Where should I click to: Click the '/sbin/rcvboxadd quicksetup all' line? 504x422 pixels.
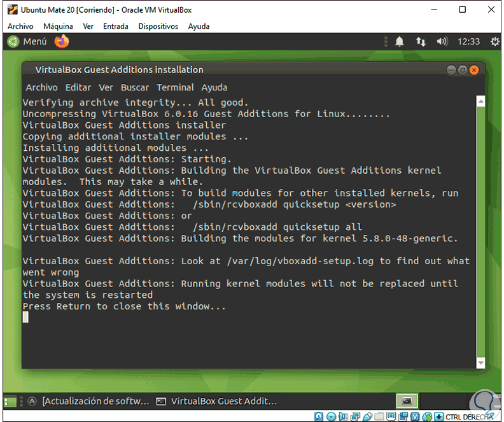pyautogui.click(x=277, y=227)
